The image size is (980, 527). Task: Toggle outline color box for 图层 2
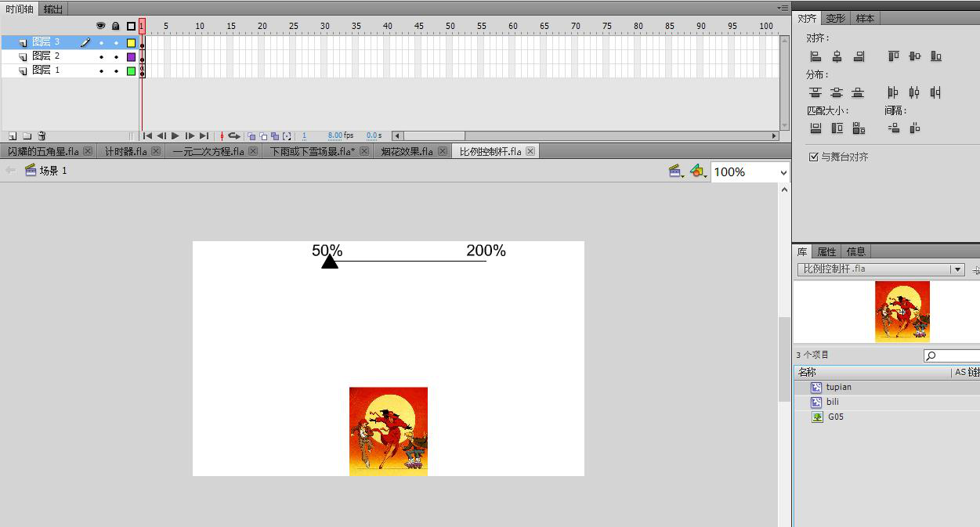(x=131, y=57)
